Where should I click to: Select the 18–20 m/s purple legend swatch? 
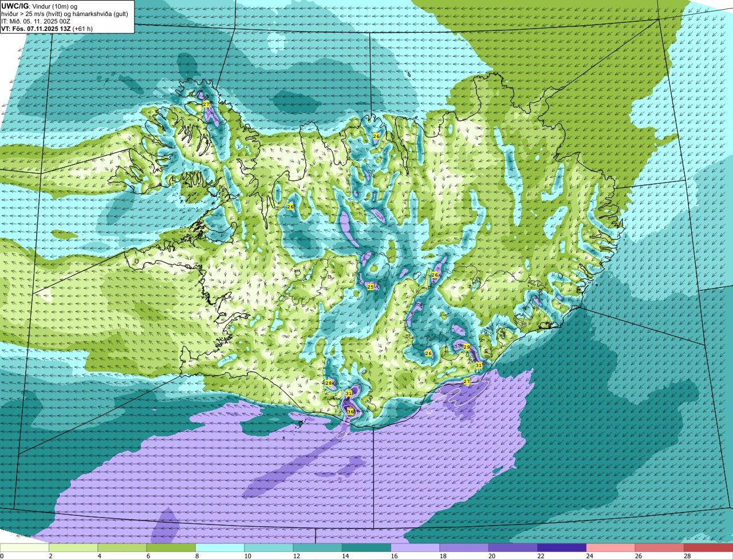[x=464, y=547]
